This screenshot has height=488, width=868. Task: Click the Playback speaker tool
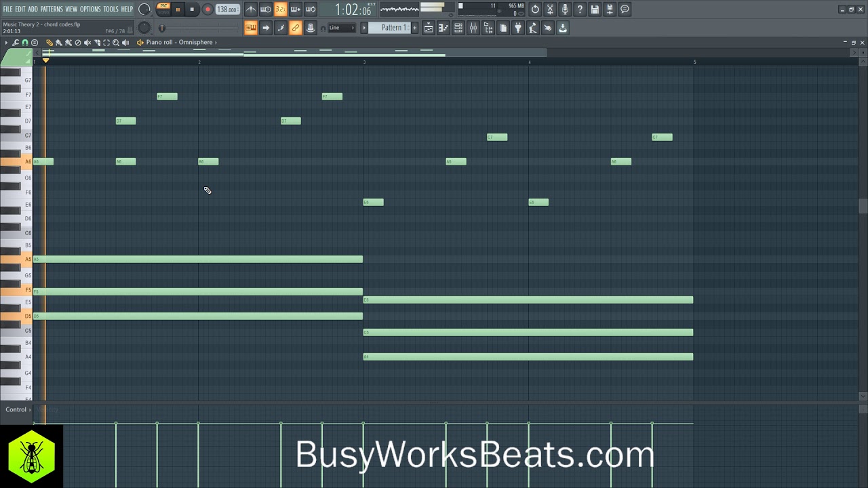tap(125, 43)
